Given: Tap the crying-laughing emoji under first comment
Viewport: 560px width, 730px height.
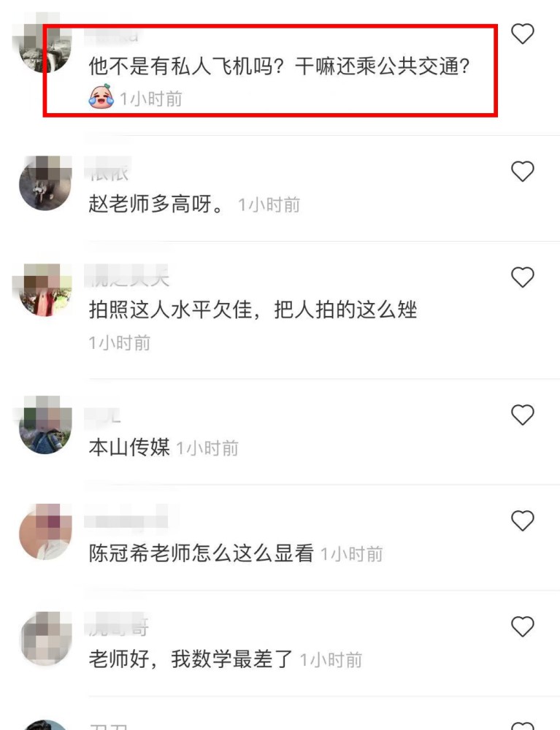Looking at the screenshot, I should click(x=101, y=97).
